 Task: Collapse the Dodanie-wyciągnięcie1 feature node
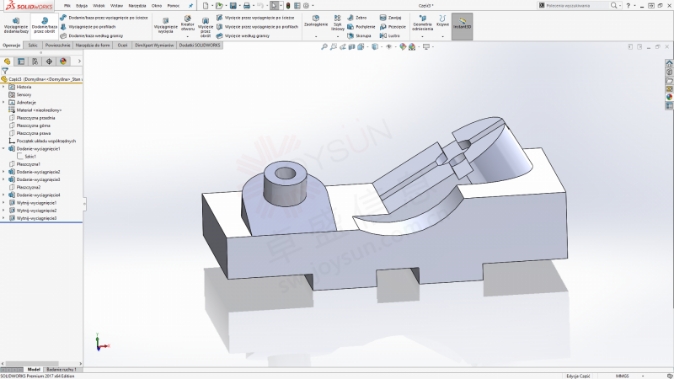[x=4, y=149]
